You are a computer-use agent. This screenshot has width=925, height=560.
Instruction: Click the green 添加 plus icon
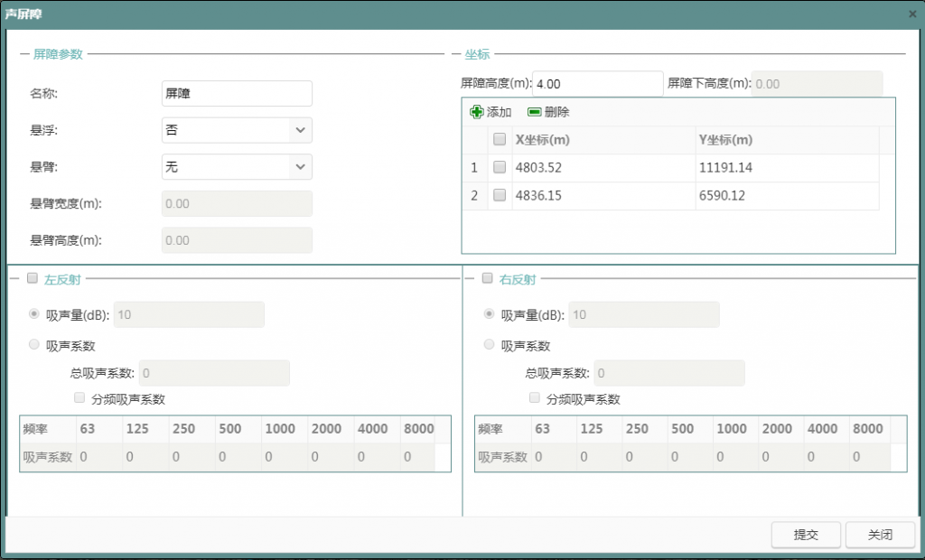click(477, 112)
